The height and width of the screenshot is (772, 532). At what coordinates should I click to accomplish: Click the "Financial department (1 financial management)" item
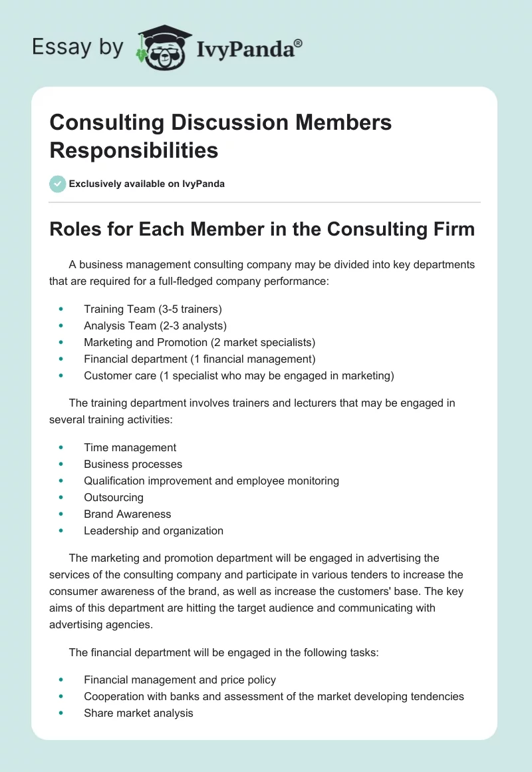click(x=199, y=359)
